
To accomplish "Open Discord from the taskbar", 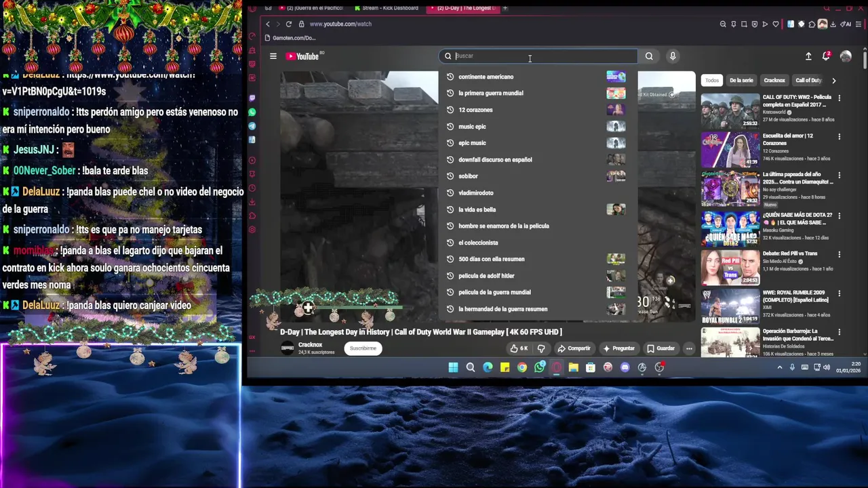I will pos(625,367).
